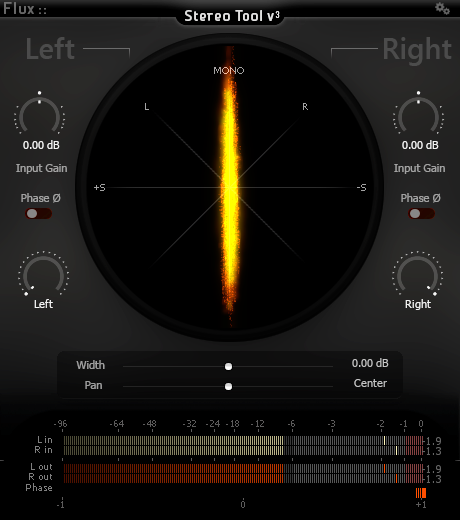
Task: Click the L in peak value 1.9
Action: [x=433, y=441]
